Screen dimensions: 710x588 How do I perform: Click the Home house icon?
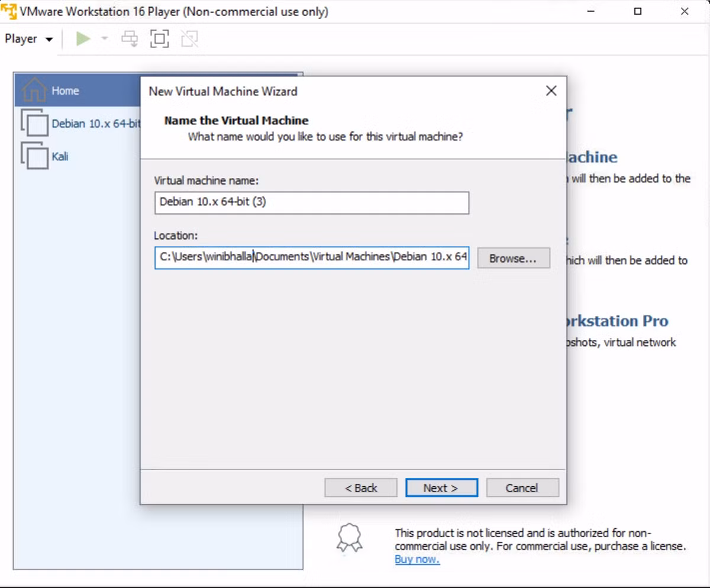tap(34, 90)
